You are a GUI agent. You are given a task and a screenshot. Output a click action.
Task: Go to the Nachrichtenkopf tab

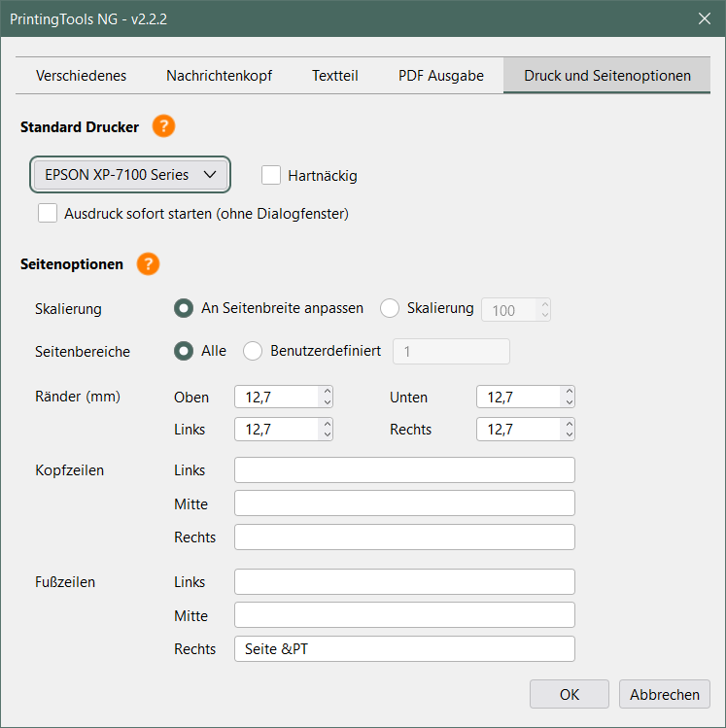(x=219, y=75)
